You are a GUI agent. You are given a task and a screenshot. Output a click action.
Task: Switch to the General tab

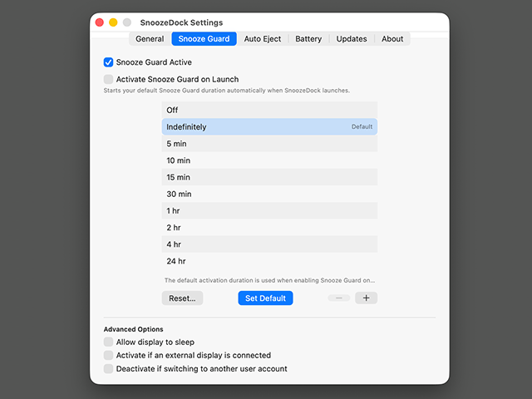[x=150, y=39]
